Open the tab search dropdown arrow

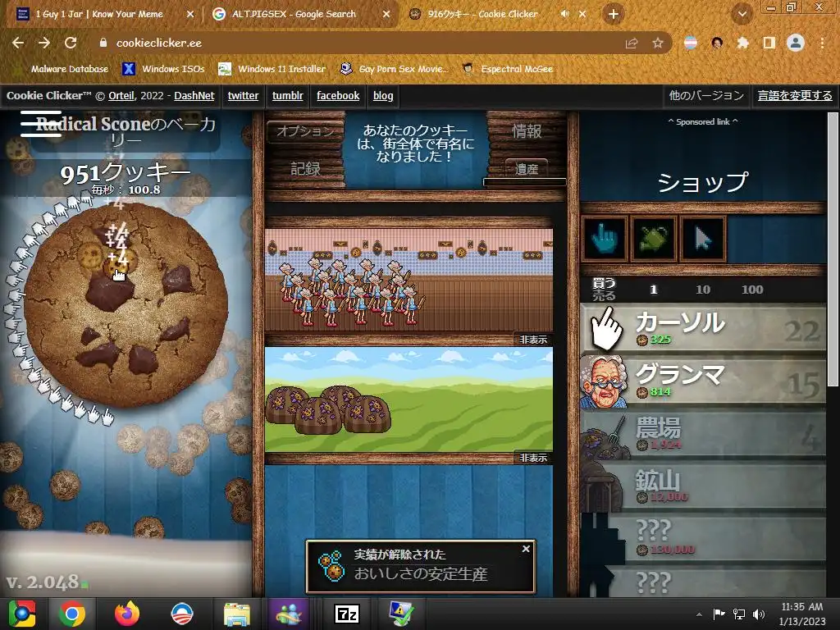click(742, 14)
